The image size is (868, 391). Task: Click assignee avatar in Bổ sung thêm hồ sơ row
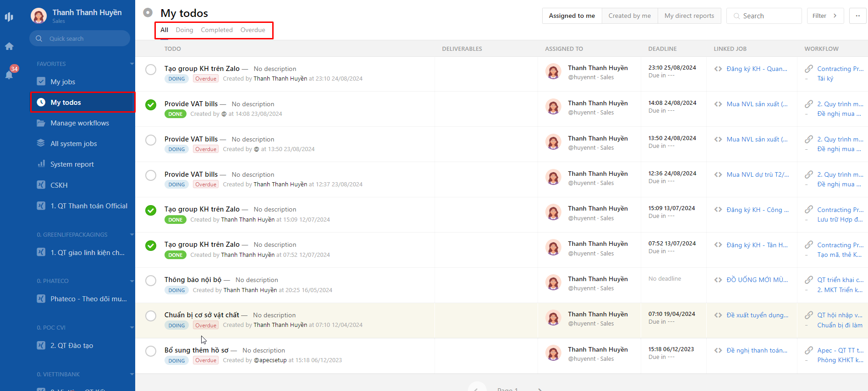(553, 353)
